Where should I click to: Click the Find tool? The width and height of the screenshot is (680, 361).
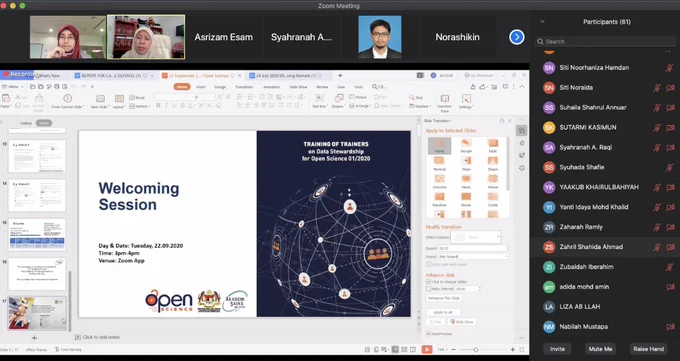pyautogui.click(x=416, y=98)
